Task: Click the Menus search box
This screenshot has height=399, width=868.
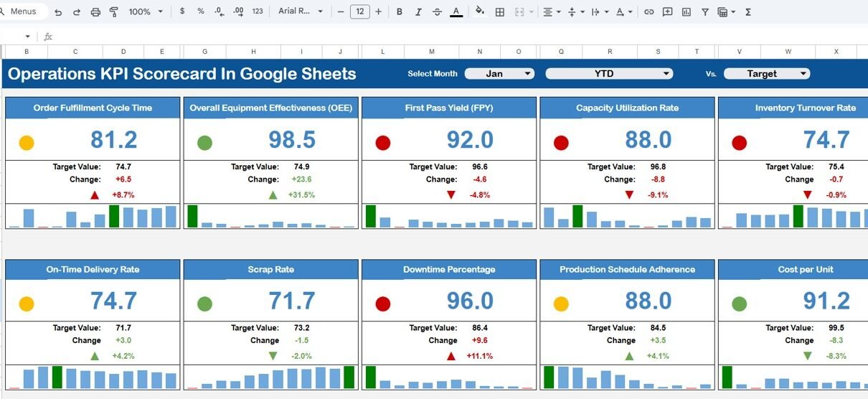Action: 24,12
